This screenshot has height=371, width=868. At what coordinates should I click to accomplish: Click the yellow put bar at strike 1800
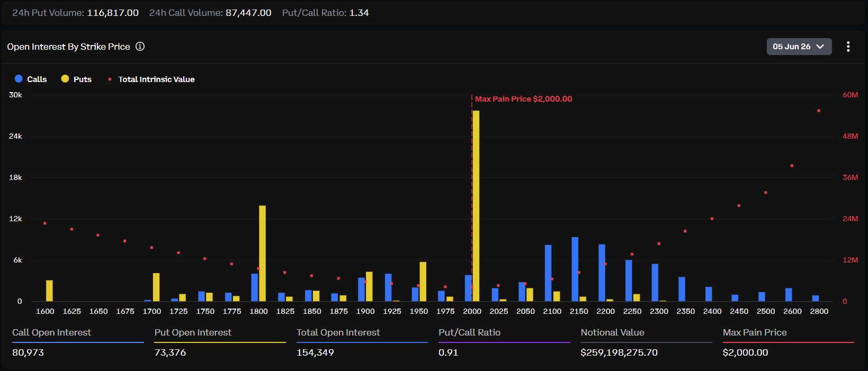(x=262, y=254)
